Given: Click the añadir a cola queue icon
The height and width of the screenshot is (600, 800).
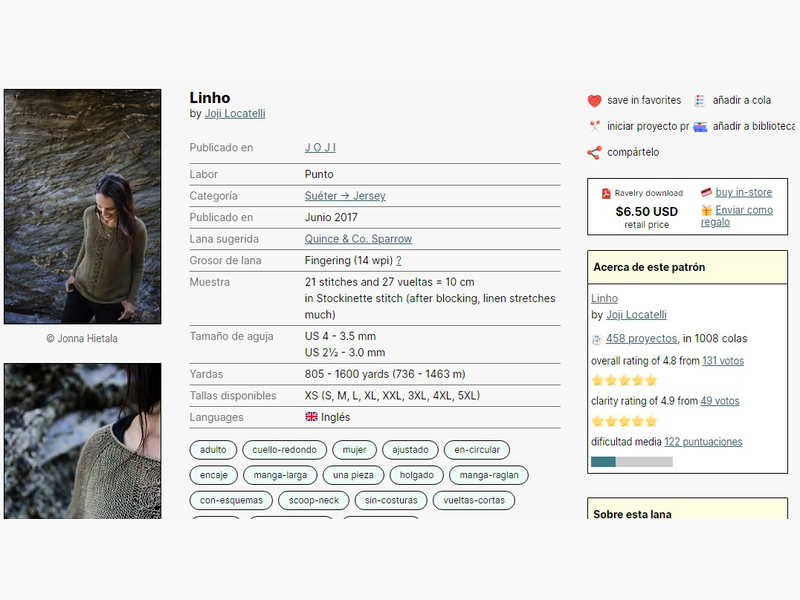Looking at the screenshot, I should [700, 101].
